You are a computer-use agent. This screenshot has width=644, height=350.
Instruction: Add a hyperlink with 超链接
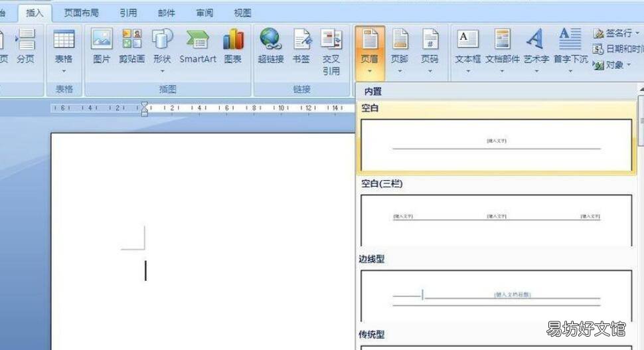pyautogui.click(x=271, y=46)
